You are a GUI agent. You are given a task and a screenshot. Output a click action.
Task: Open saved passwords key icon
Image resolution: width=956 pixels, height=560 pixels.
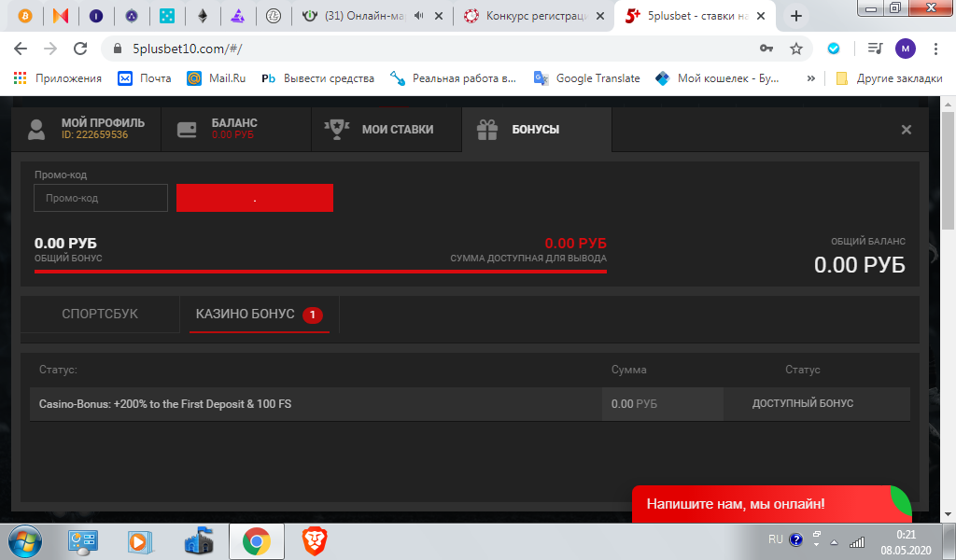click(766, 49)
